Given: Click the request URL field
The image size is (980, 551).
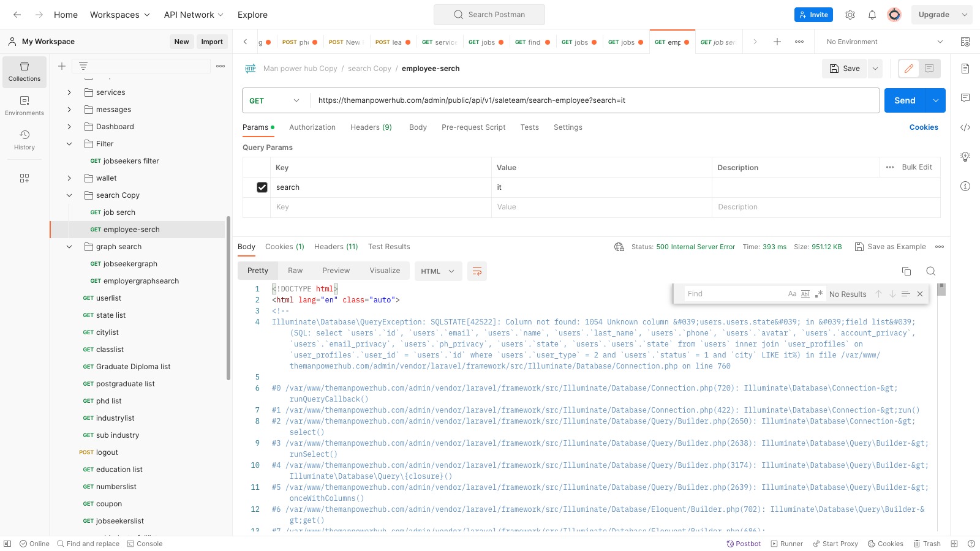Looking at the screenshot, I should 594,100.
